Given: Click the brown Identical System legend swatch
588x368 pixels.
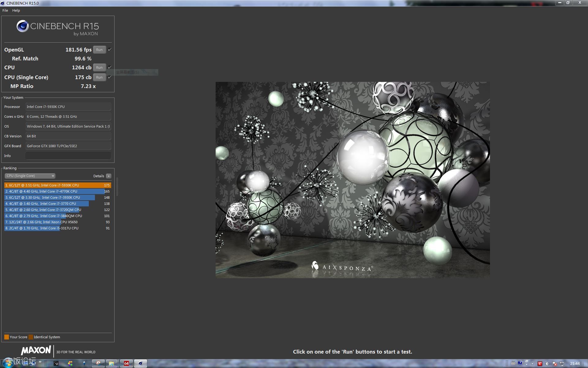Looking at the screenshot, I should point(31,337).
